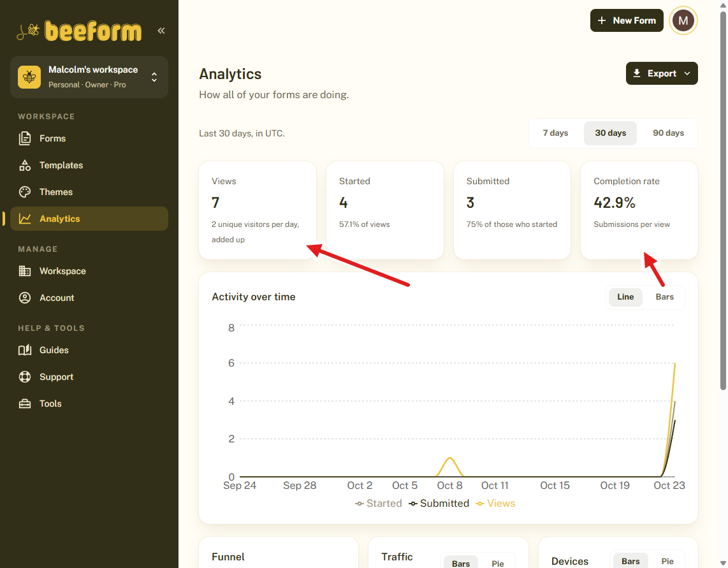
Task: Set Traffic chart to Bars
Action: click(x=460, y=563)
